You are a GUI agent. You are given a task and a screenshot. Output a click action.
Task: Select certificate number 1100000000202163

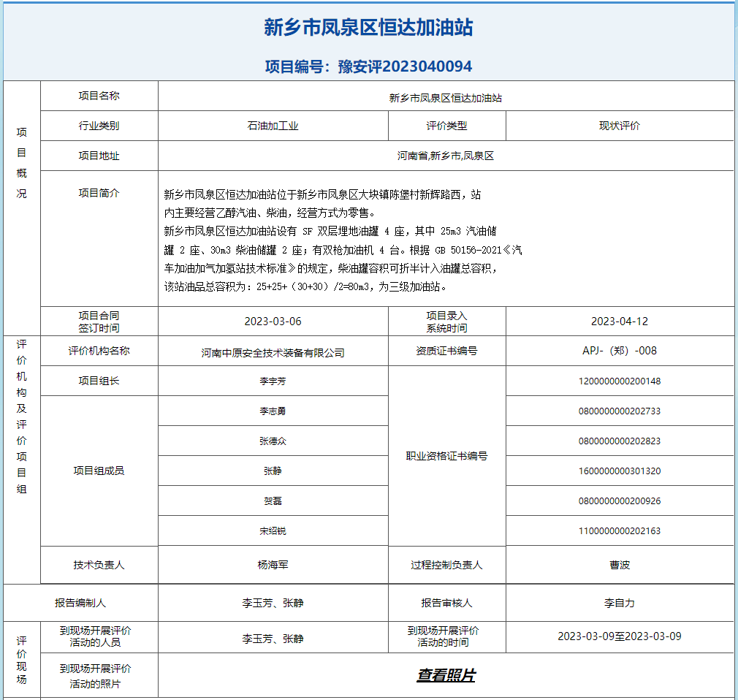pyautogui.click(x=620, y=531)
